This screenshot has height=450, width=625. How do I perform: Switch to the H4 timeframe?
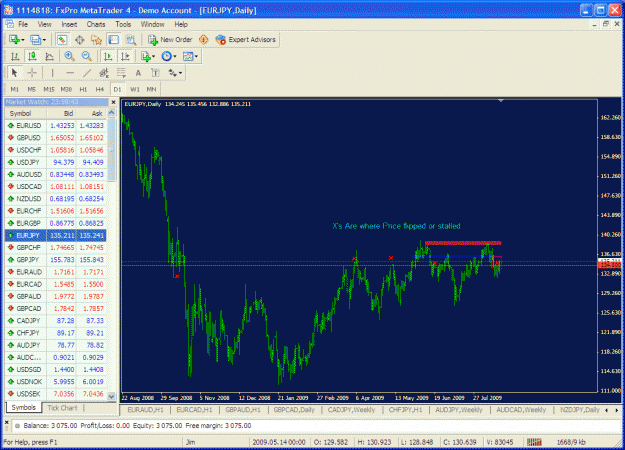pyautogui.click(x=100, y=89)
